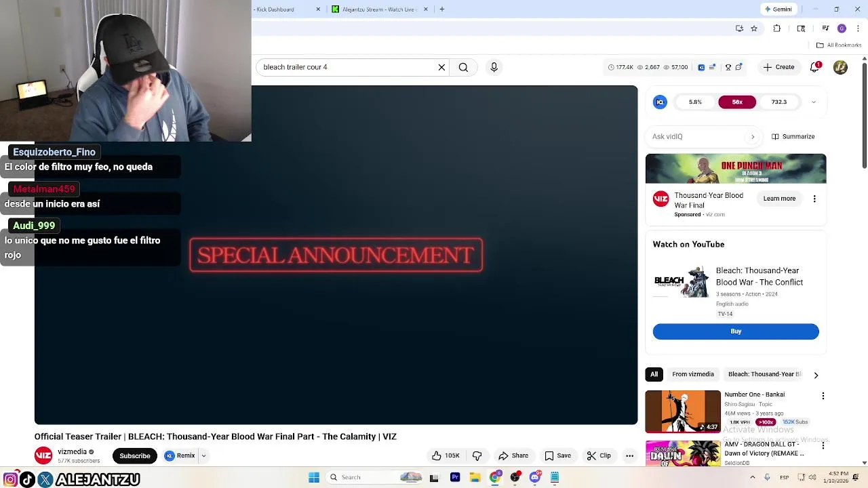The width and height of the screenshot is (868, 488).
Task: Open File Explorer from the taskbar
Action: point(475,477)
